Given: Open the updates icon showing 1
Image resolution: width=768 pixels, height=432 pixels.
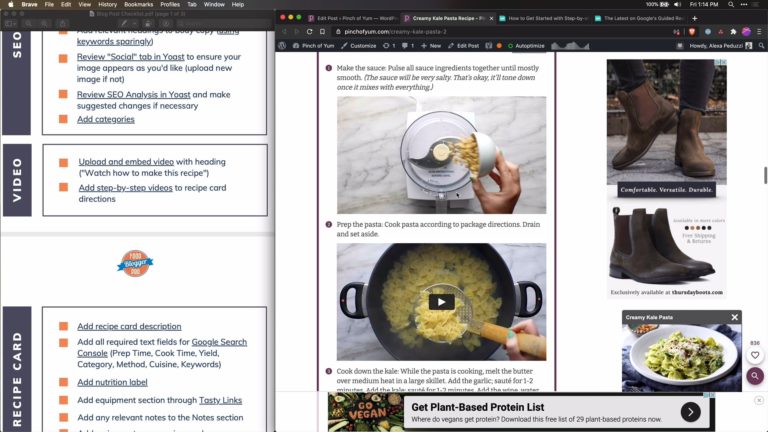Looking at the screenshot, I should click(x=389, y=46).
